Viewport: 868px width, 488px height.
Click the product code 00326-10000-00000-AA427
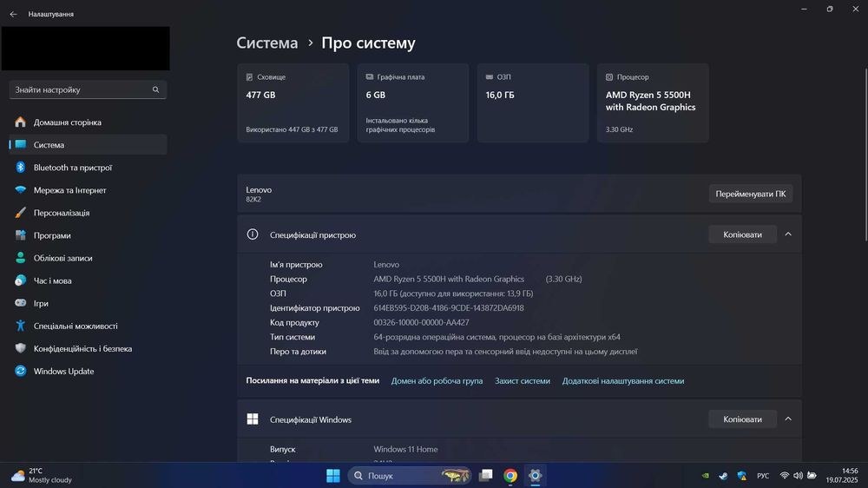pos(421,322)
